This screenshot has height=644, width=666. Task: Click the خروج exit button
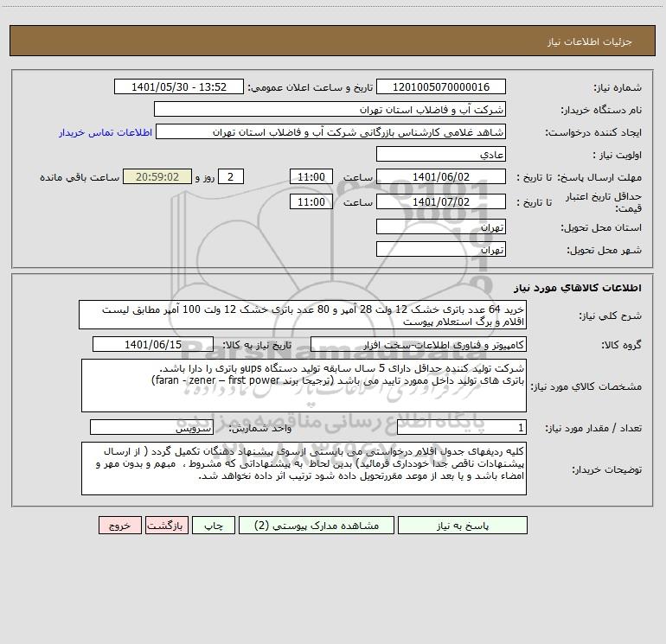pos(119,526)
